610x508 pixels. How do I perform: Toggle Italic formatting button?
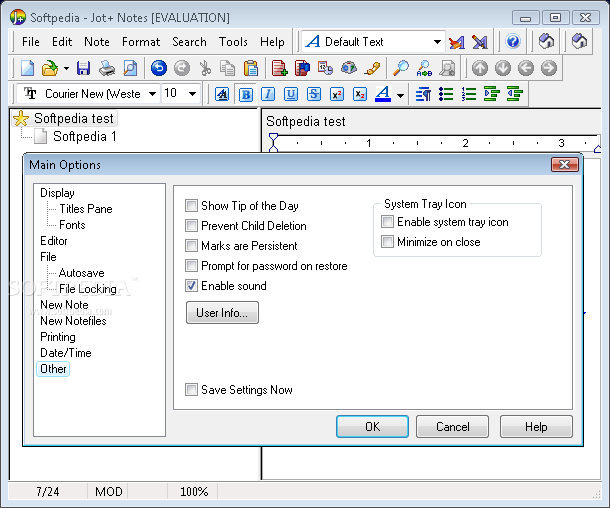point(268,94)
